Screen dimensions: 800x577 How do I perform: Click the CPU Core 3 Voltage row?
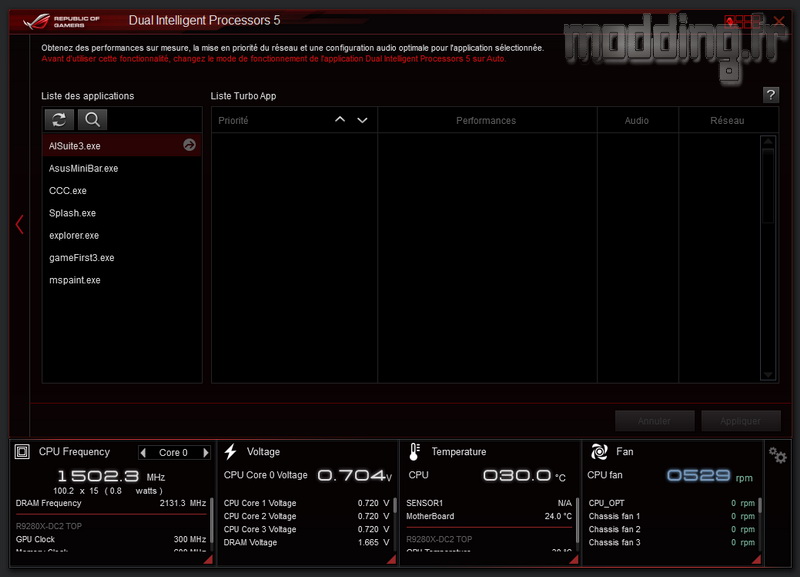point(306,530)
